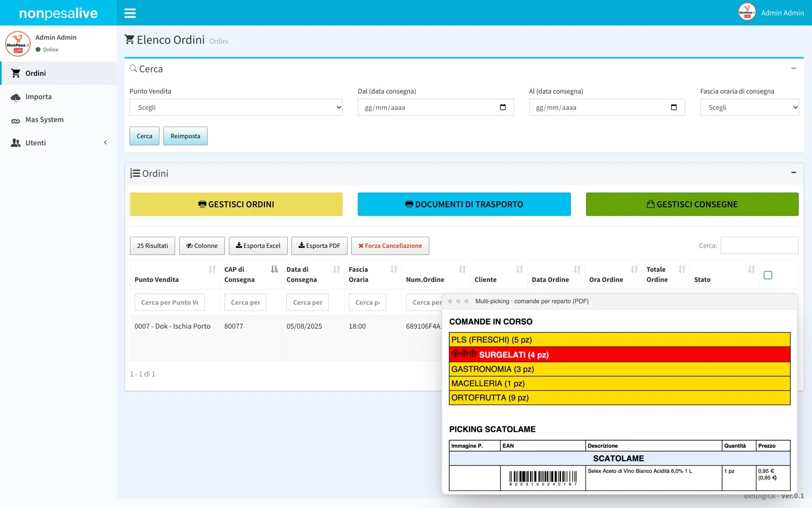Click Forza Cancellazione

[390, 246]
